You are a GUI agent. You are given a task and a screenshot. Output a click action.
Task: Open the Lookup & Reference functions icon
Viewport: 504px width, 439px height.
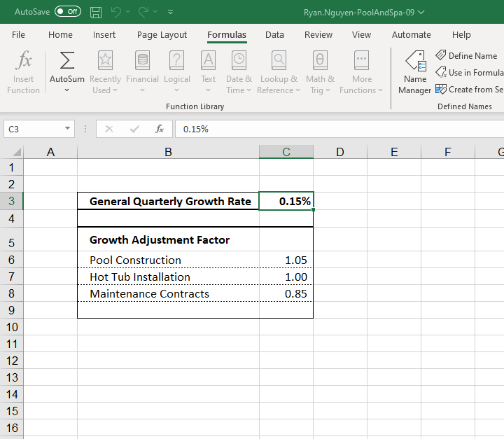coord(279,60)
